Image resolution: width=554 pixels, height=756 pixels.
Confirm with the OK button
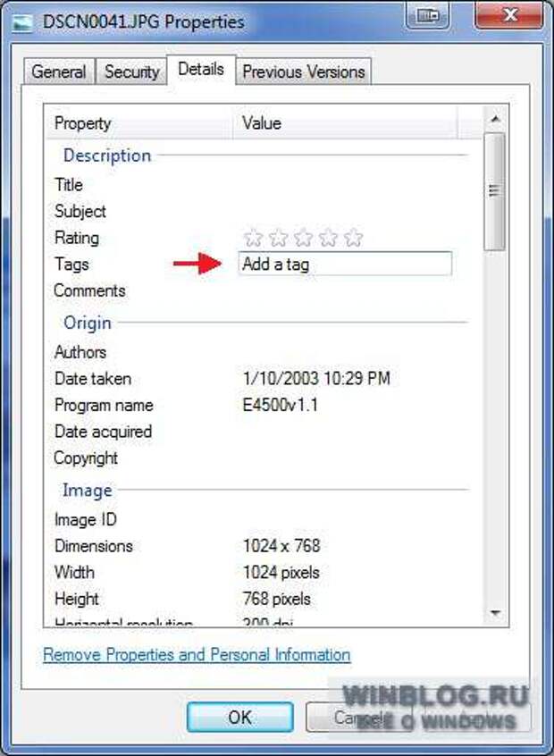click(x=239, y=718)
